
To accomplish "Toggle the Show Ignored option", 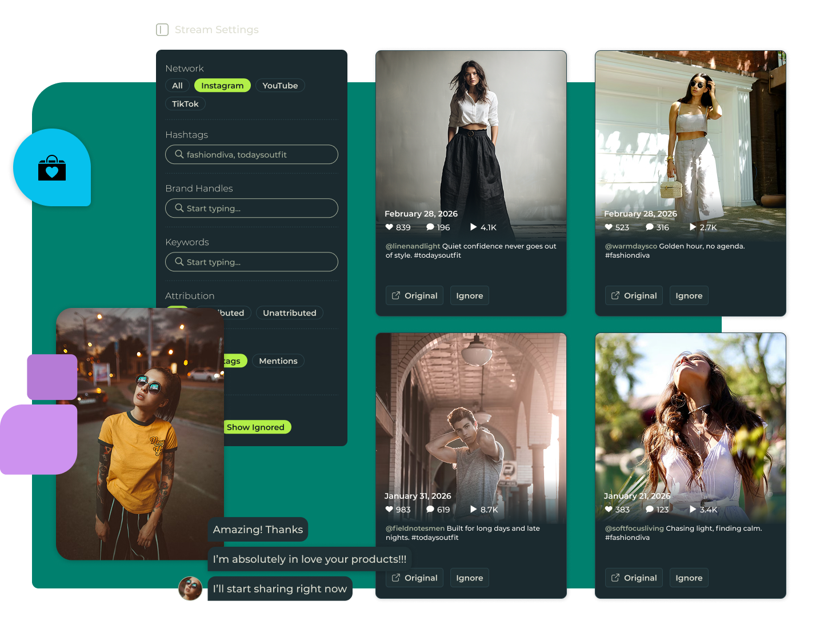I will (x=257, y=427).
